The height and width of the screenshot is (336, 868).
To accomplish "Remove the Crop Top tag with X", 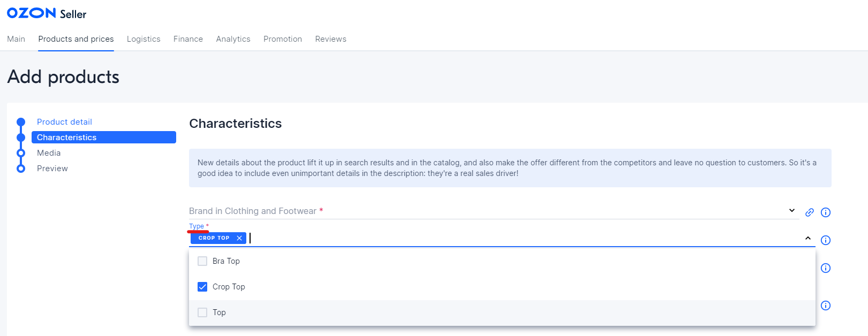I will click(x=239, y=238).
